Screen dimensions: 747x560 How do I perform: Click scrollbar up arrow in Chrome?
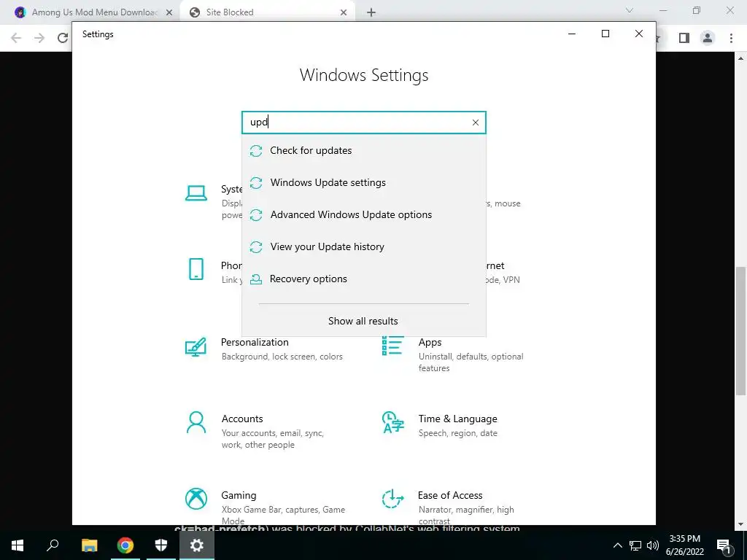[740, 58]
